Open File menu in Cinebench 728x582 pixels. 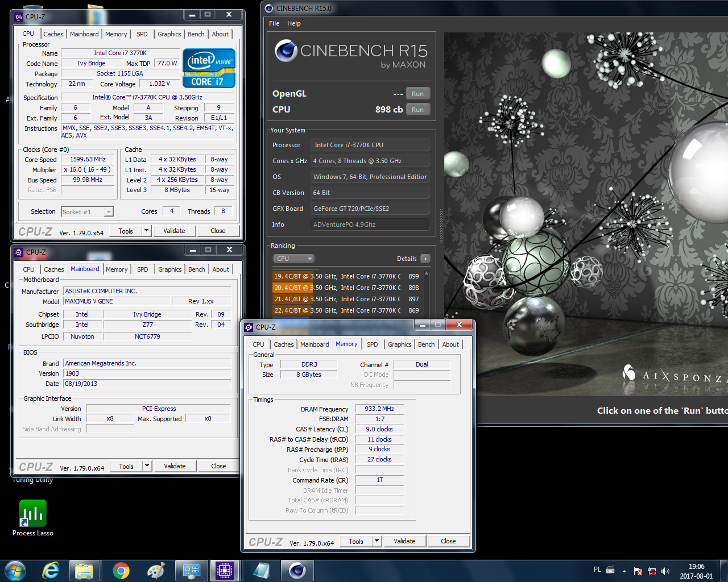274,23
